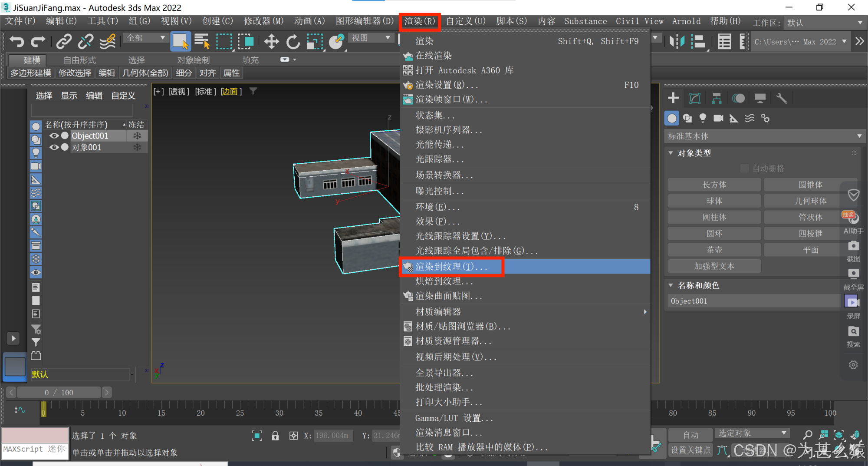
Task: Enable the 自动栅格 checkbox
Action: pyautogui.click(x=745, y=168)
